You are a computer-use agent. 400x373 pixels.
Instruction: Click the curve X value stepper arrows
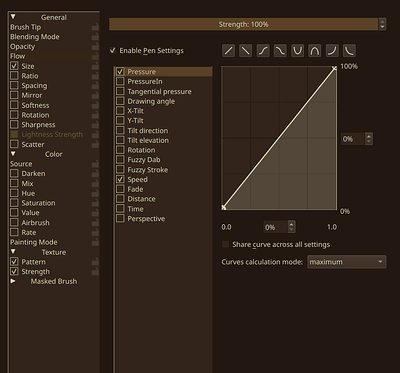[x=291, y=227]
